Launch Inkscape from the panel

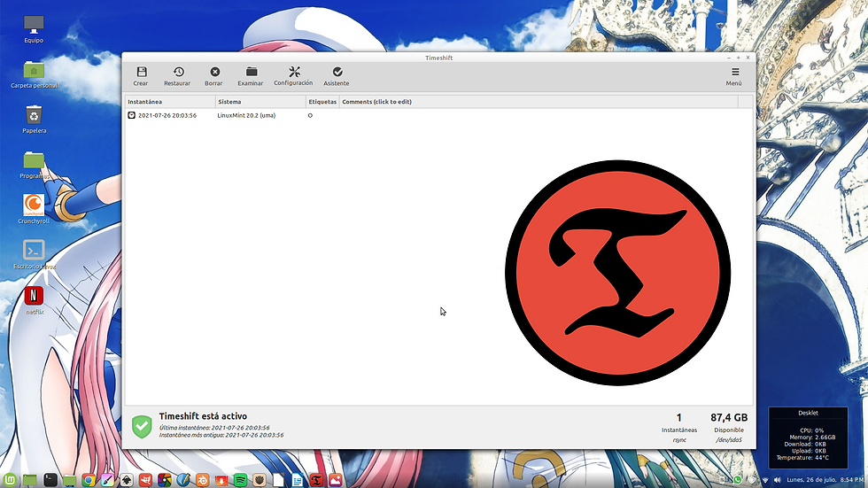pyautogui.click(x=126, y=480)
